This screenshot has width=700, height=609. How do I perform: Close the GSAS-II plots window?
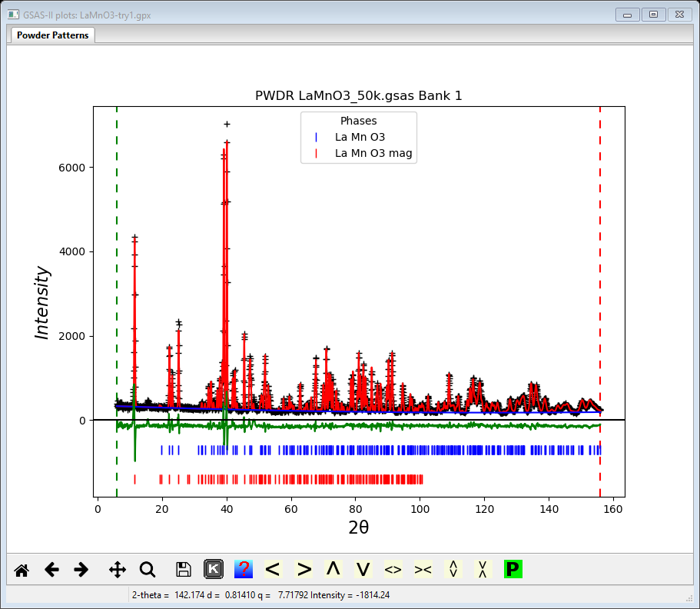(679, 15)
